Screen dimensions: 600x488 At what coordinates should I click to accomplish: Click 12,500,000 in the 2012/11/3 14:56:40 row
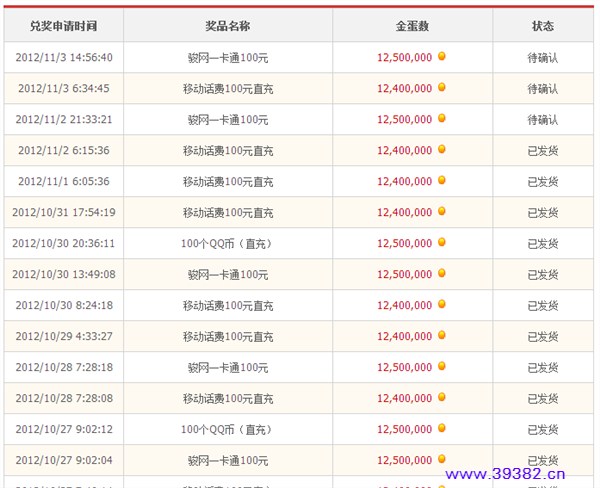404,57
